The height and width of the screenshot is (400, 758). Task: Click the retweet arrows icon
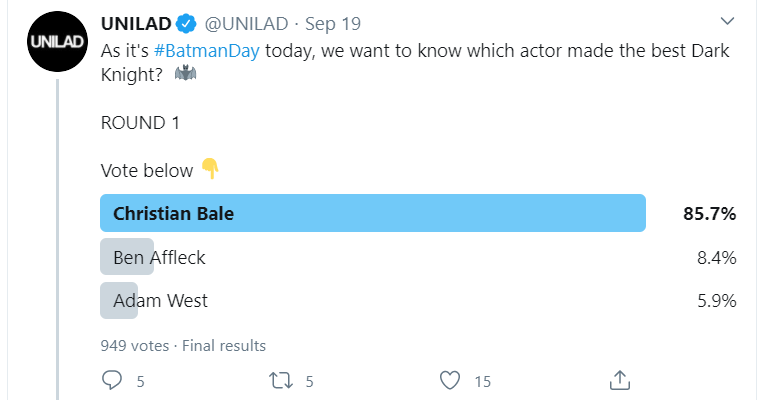281,380
